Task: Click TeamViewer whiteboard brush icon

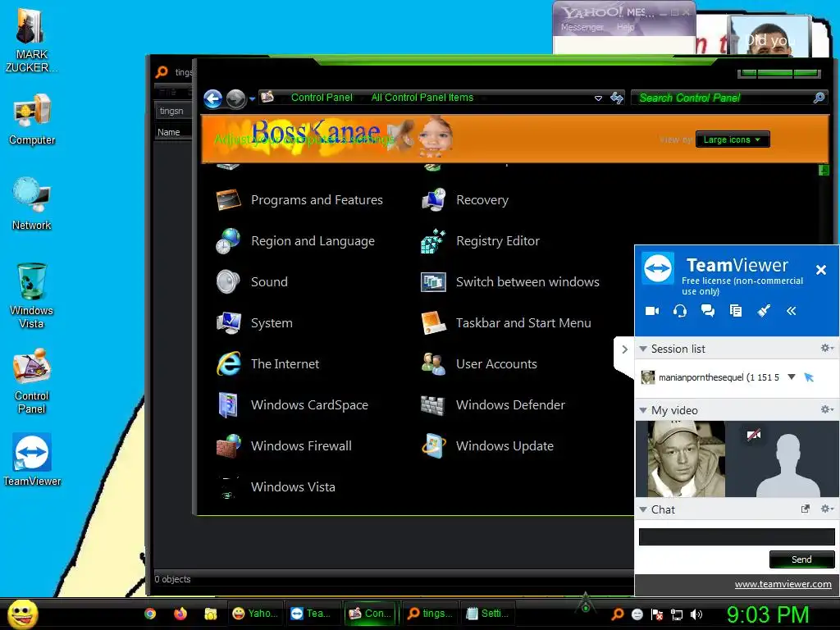Action: tap(764, 311)
